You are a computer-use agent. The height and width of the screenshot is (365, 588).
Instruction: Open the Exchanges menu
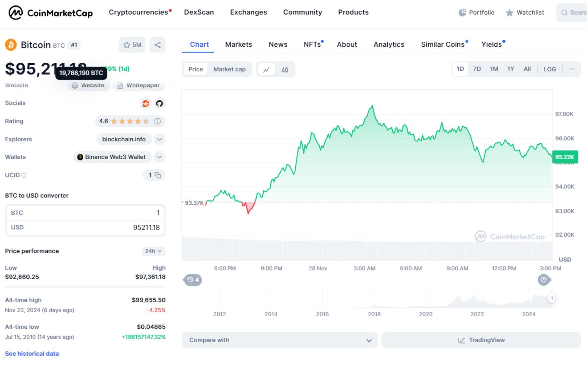pos(248,12)
